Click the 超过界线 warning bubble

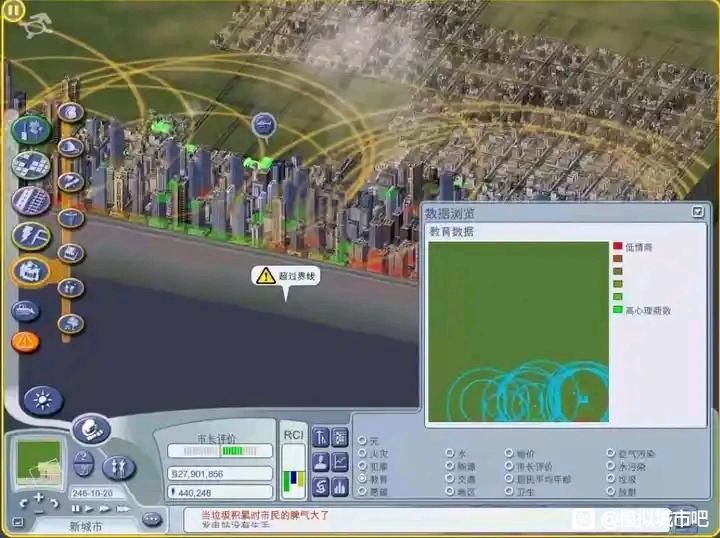[286, 275]
